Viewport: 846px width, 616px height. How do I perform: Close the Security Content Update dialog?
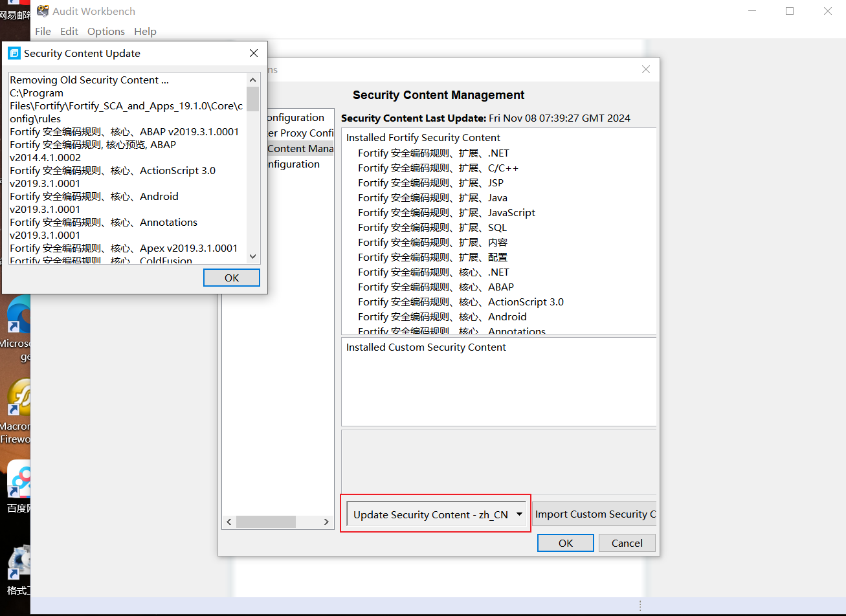[254, 53]
